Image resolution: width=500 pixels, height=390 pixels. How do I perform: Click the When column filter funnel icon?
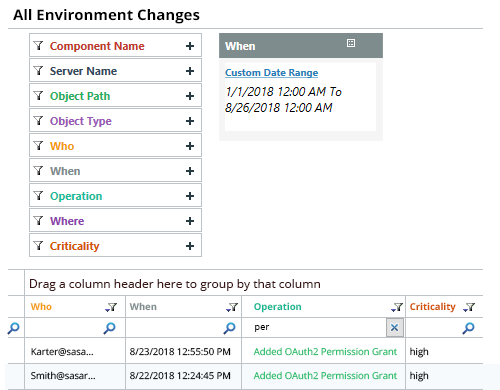coord(232,307)
